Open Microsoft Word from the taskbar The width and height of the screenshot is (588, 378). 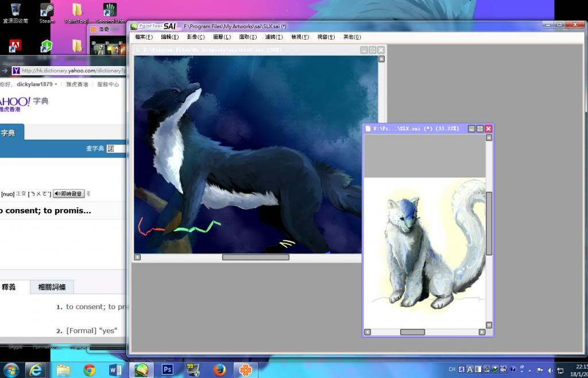(x=115, y=370)
